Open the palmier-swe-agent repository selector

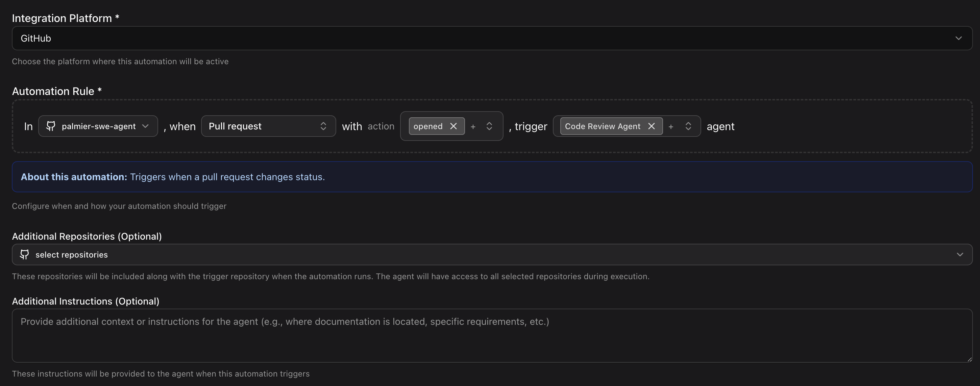[98, 126]
